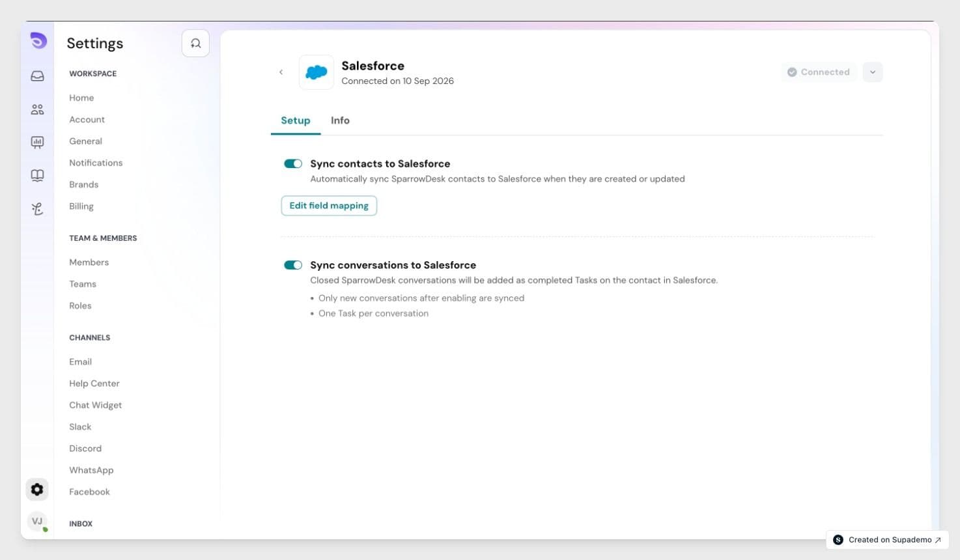This screenshot has height=560, width=960.
Task: Expand the dropdown next to Connected
Action: click(x=873, y=72)
